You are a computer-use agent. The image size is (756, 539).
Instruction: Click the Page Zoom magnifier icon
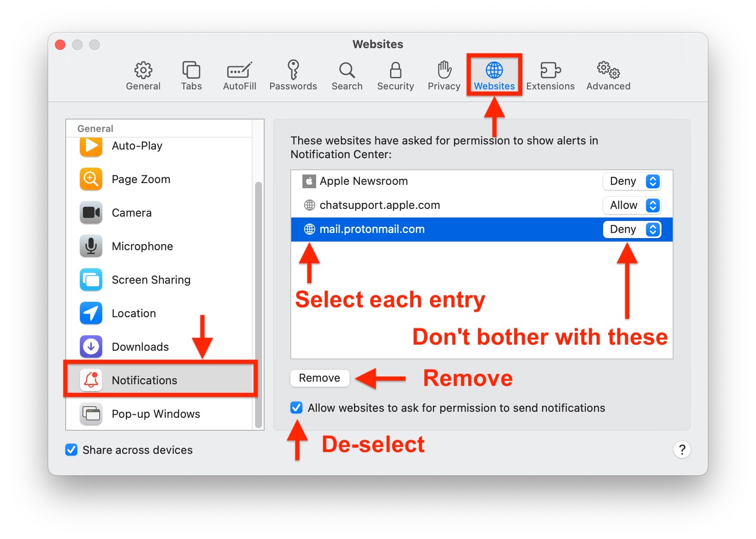(91, 179)
